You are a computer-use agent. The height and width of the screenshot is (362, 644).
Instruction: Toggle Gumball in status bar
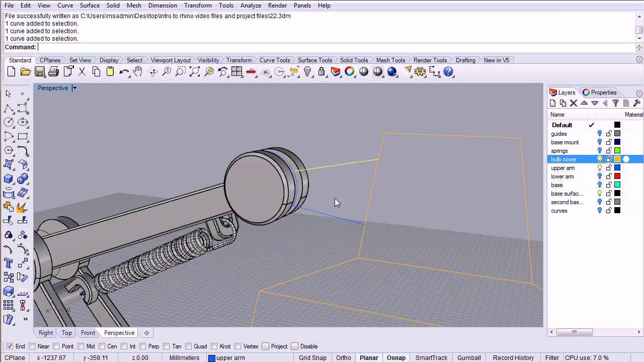[x=469, y=358]
